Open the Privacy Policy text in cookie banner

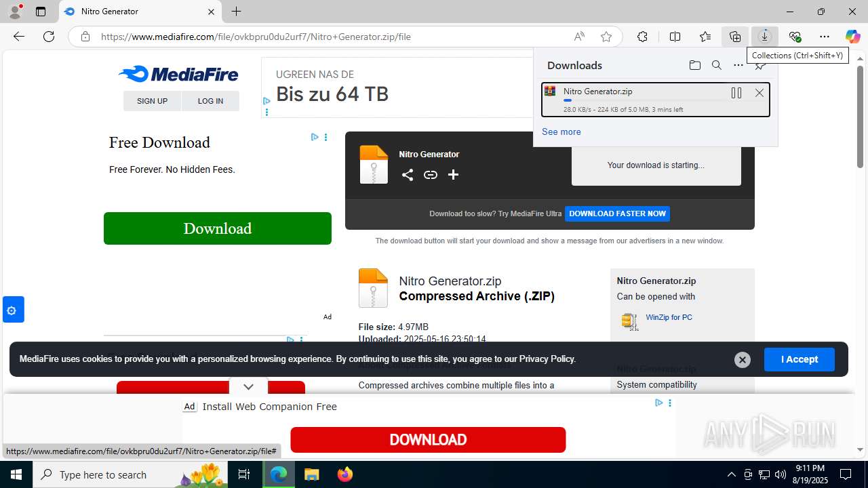[x=547, y=359]
